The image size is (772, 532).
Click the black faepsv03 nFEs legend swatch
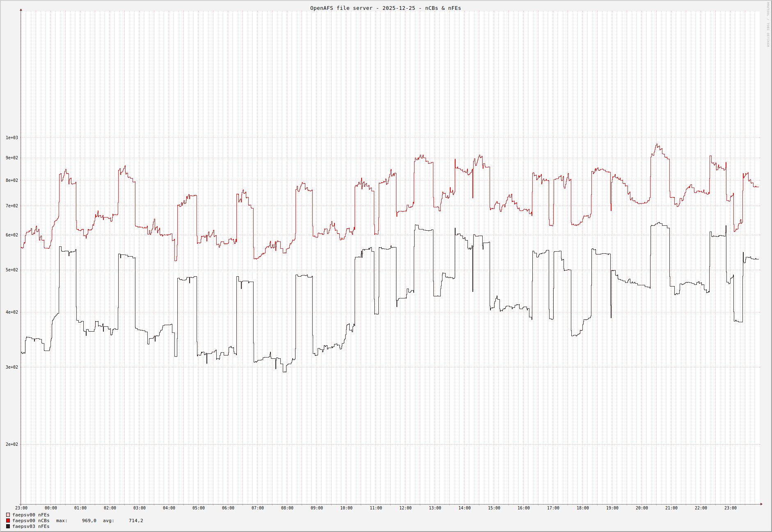tap(8, 526)
